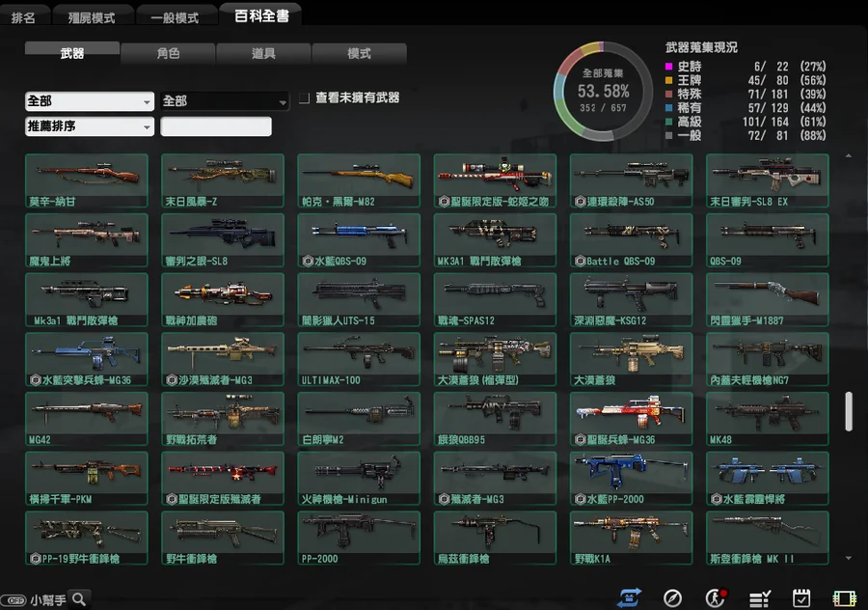
Task: Click the film strip icon at bottom right
Action: tap(844, 598)
